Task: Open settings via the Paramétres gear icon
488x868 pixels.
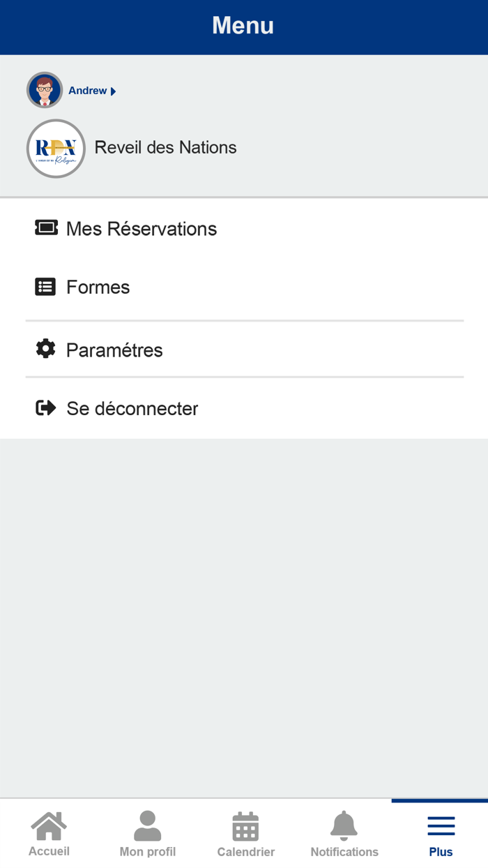Action: (45, 349)
